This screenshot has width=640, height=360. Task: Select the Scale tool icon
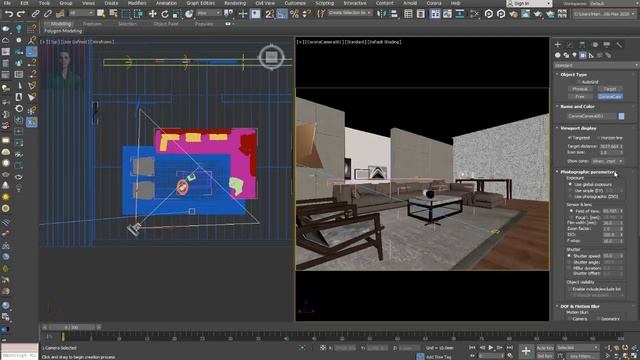177,14
